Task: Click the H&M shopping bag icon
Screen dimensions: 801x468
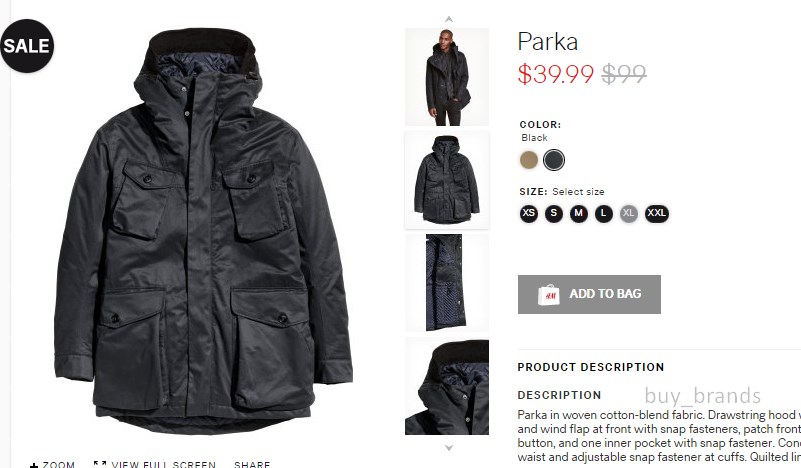Action: (549, 295)
